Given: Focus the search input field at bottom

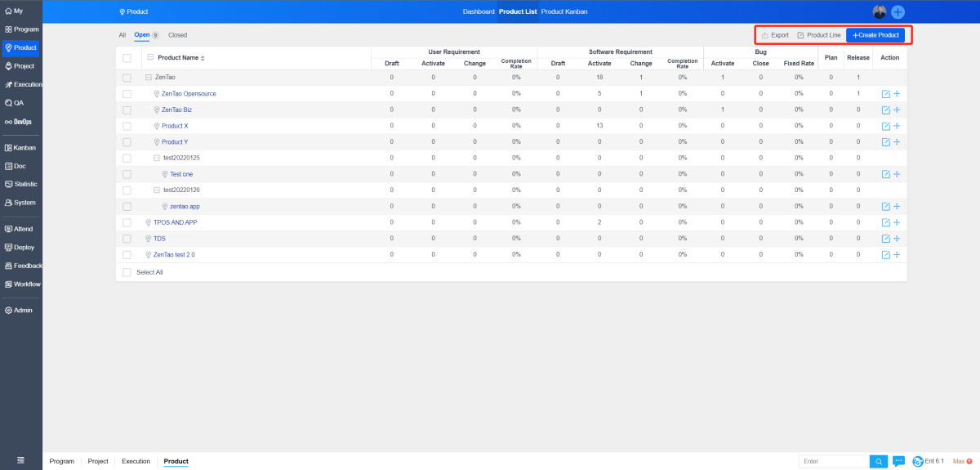Looking at the screenshot, I should [x=834, y=462].
